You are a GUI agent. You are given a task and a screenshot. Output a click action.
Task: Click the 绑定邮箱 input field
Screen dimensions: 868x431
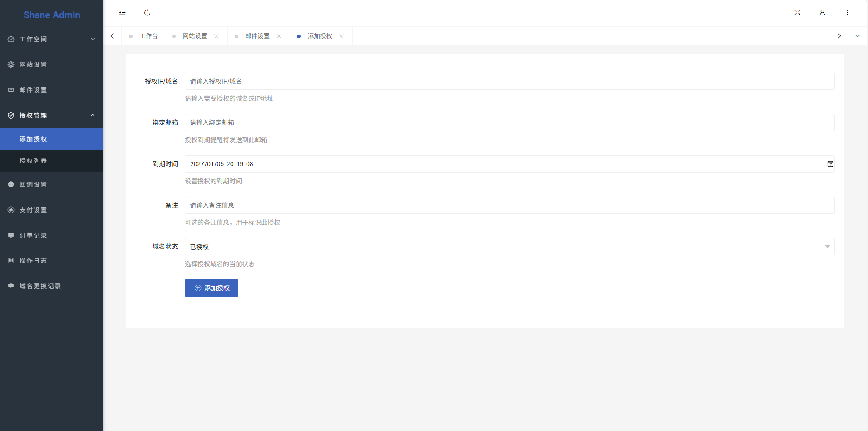(x=509, y=123)
